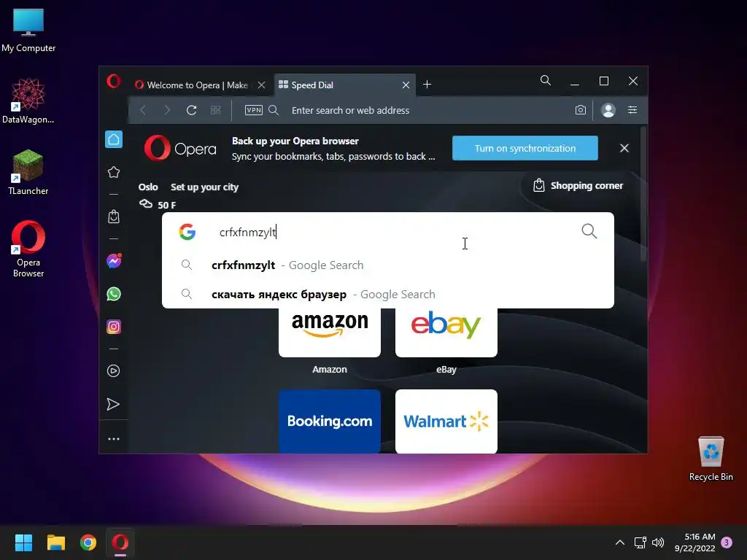Image resolution: width=747 pixels, height=560 pixels.
Task: Close the Speed Dial tab
Action: pos(406,85)
